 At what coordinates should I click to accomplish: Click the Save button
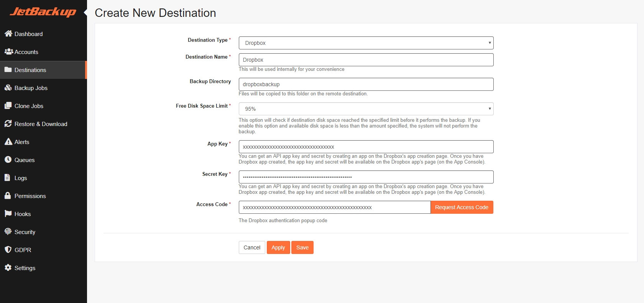point(302,247)
